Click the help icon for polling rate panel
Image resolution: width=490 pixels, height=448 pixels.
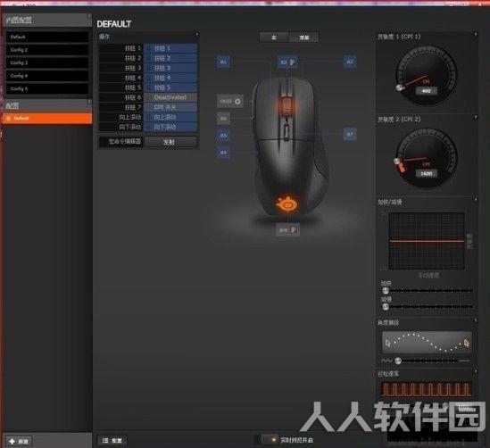tap(476, 371)
